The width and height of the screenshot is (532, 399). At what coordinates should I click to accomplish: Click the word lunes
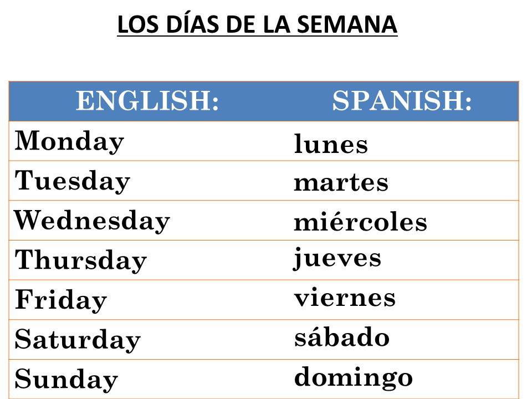coord(331,144)
